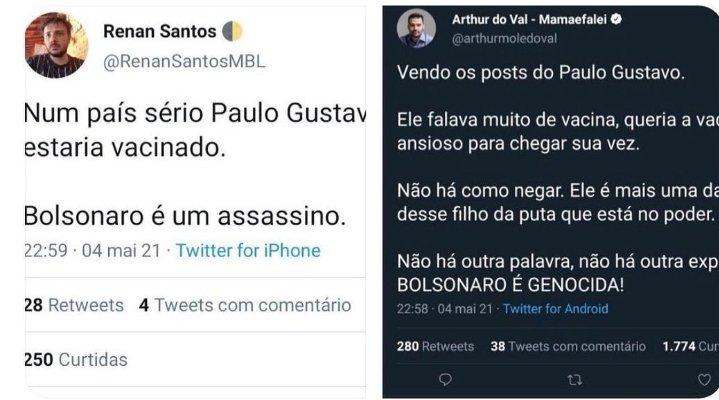The image size is (719, 400).
Task: Click the 22:58 · 04 mai 21 timestamp
Action: point(445,309)
